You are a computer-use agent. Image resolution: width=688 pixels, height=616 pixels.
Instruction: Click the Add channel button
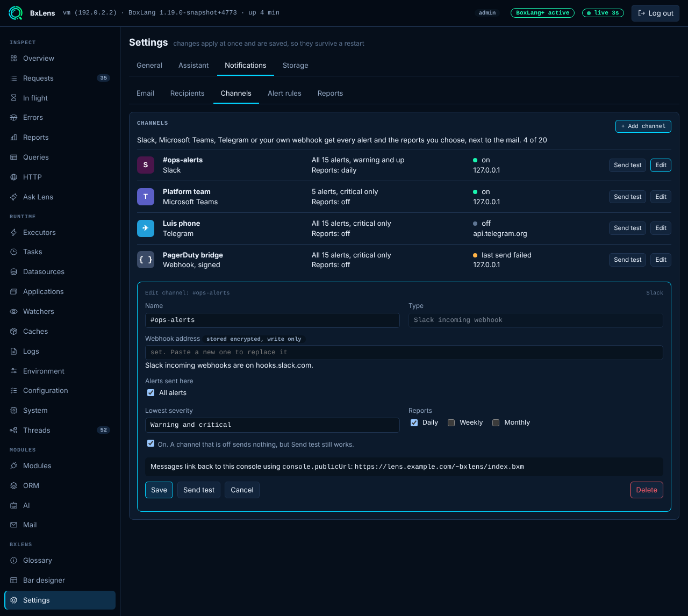(x=643, y=126)
